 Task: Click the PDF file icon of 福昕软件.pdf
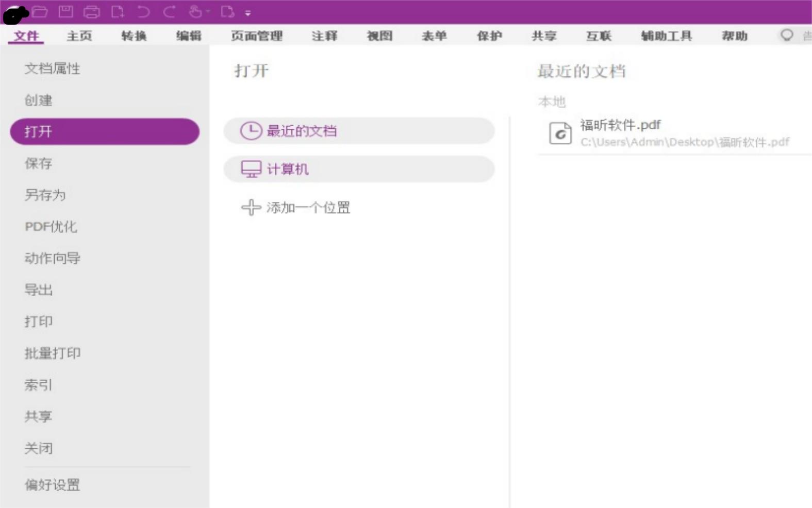[560, 133]
